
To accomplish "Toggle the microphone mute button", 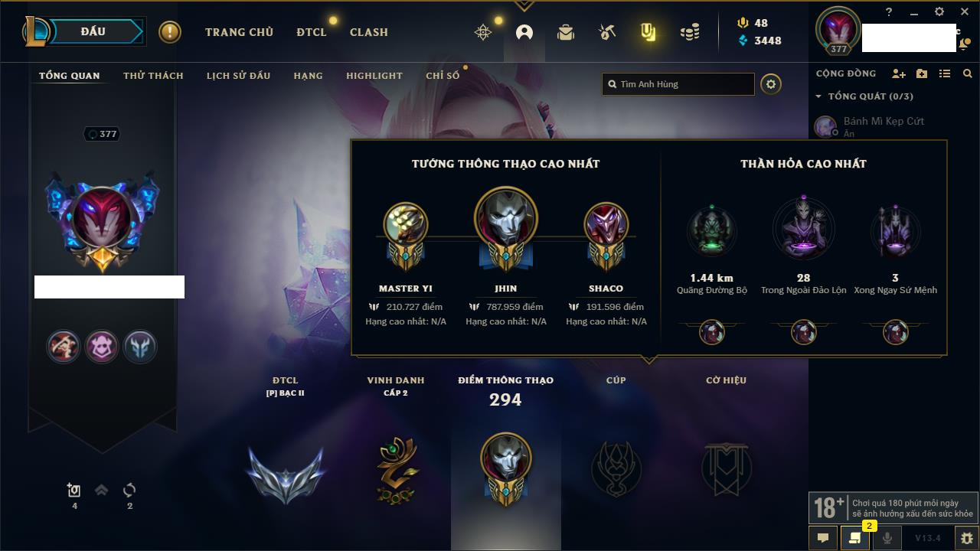I will (x=887, y=538).
